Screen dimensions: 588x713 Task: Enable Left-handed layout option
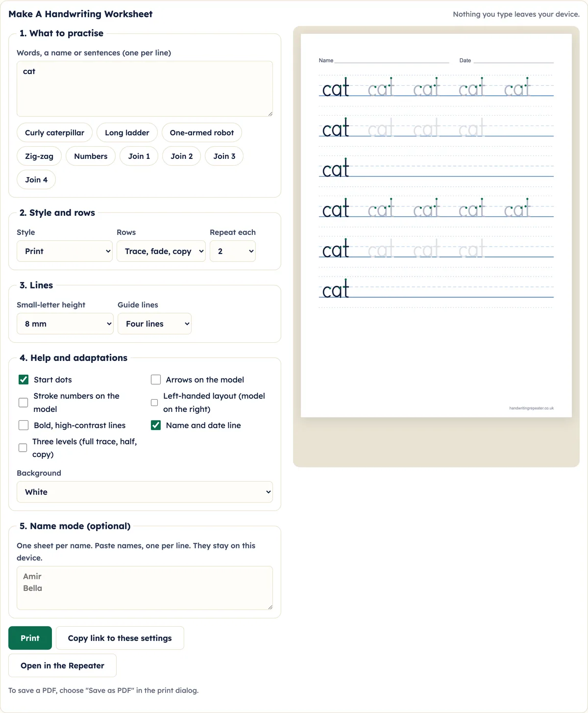pyautogui.click(x=154, y=403)
